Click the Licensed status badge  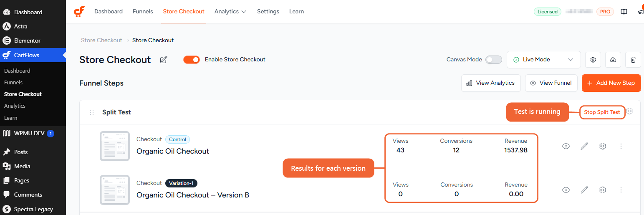[547, 12]
